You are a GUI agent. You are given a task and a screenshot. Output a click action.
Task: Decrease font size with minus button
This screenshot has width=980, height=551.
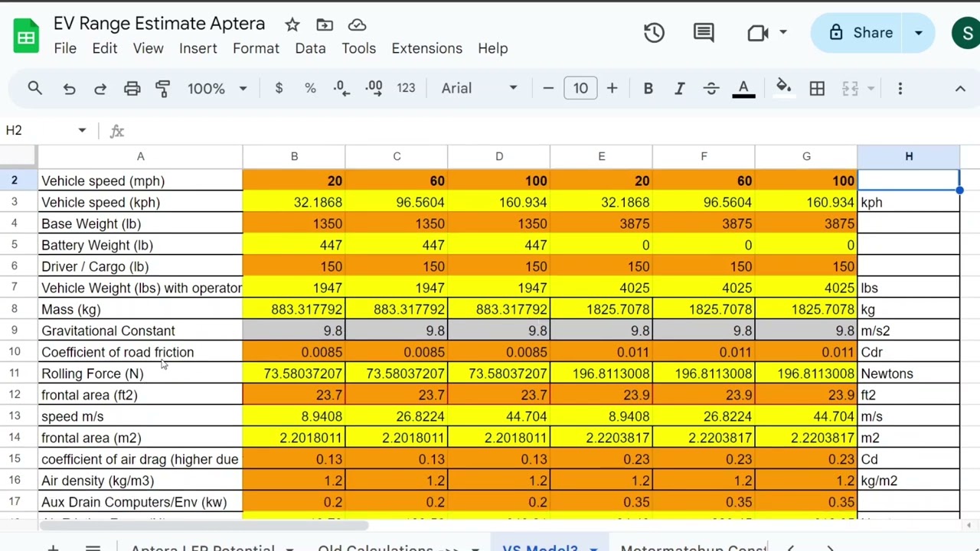(548, 88)
